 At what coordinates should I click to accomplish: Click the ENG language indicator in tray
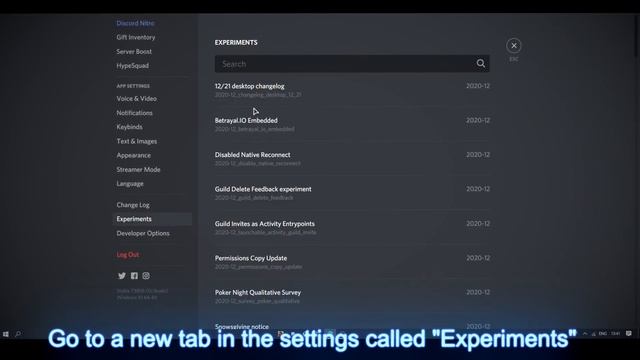pos(602,333)
